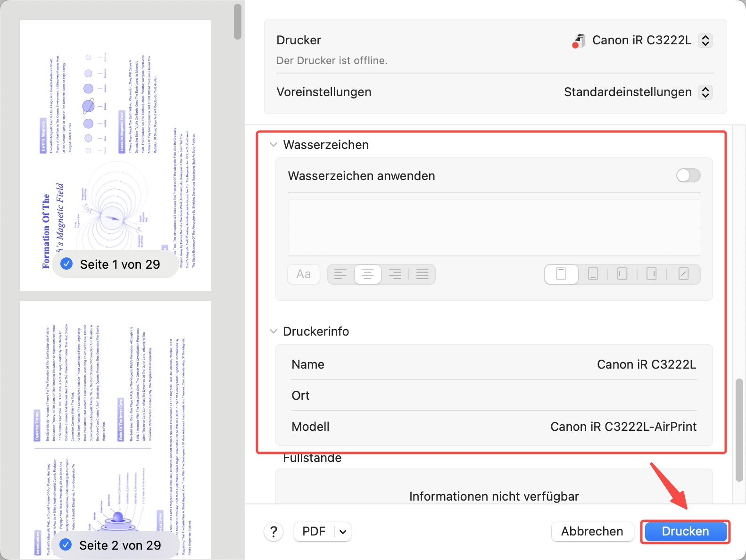This screenshot has height=560, width=746.
Task: Click the Drucken button
Action: pos(686,532)
